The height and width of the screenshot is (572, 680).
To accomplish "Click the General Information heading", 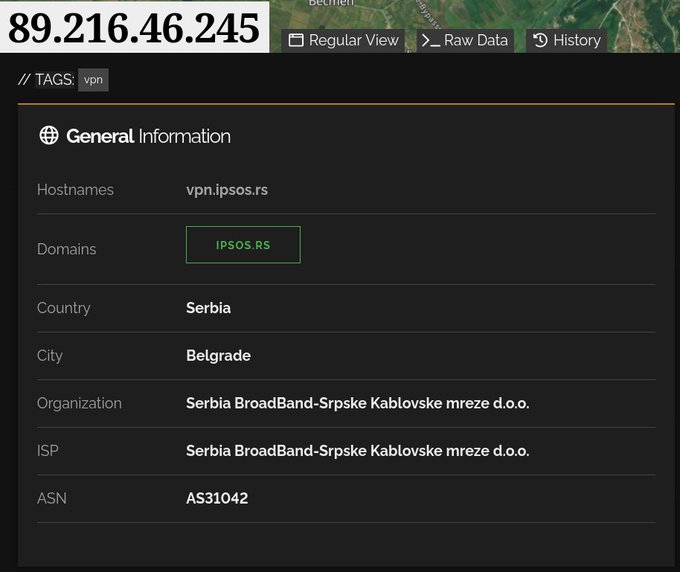I will click(x=148, y=136).
